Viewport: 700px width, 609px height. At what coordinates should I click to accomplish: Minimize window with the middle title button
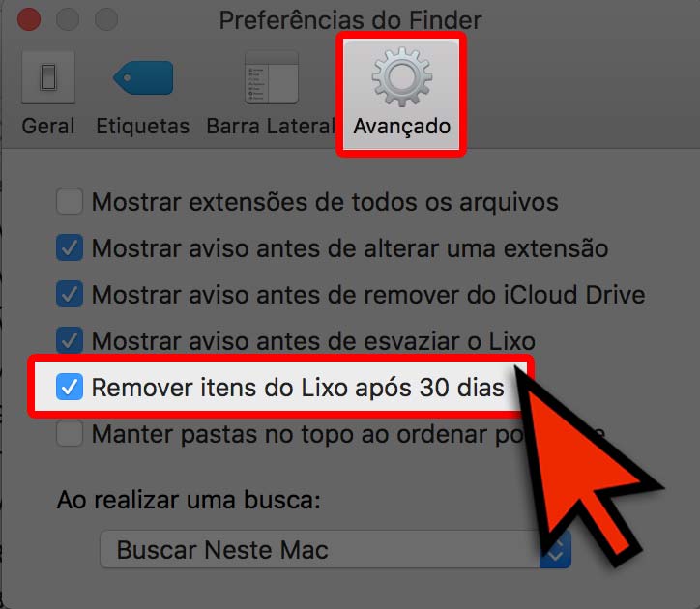68,19
